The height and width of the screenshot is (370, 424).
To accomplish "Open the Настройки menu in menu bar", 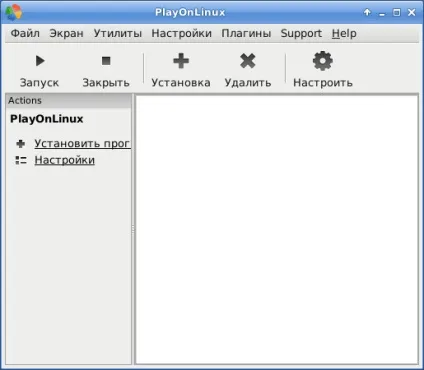I will tap(182, 33).
